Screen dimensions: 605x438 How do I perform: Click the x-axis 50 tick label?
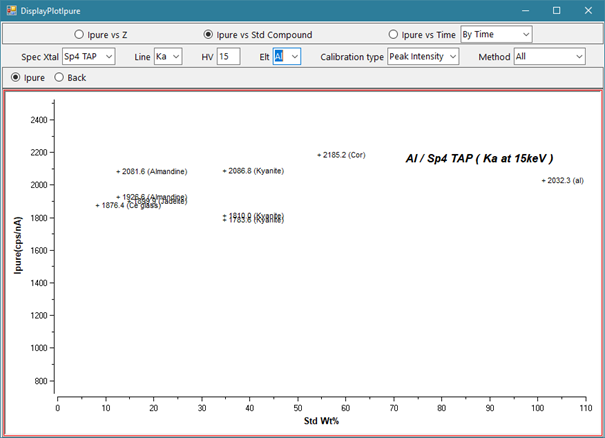[297, 408]
